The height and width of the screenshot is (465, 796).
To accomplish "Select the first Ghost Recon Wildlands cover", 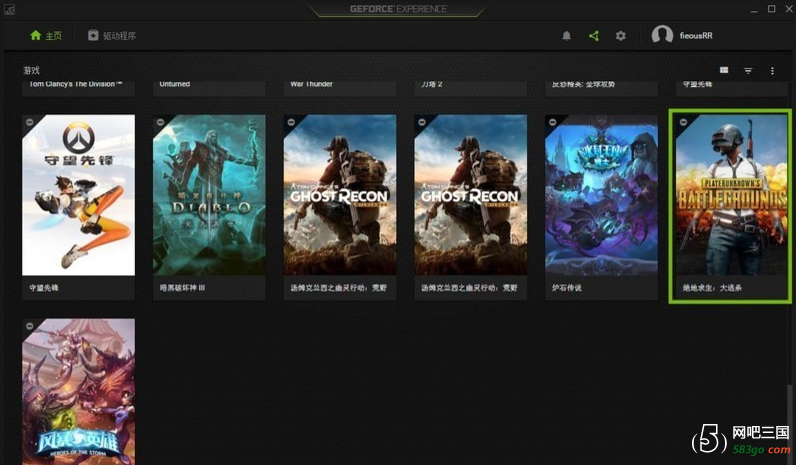I will 340,195.
